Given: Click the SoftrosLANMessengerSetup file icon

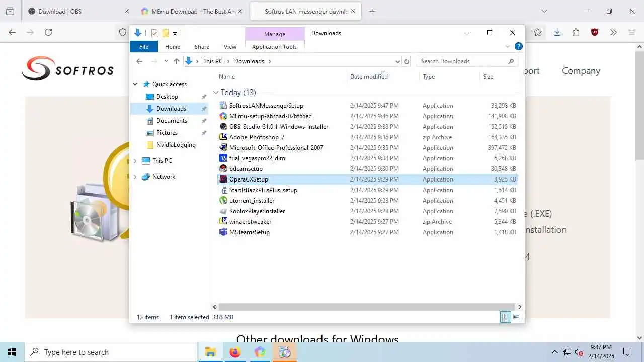Looking at the screenshot, I should point(224,106).
